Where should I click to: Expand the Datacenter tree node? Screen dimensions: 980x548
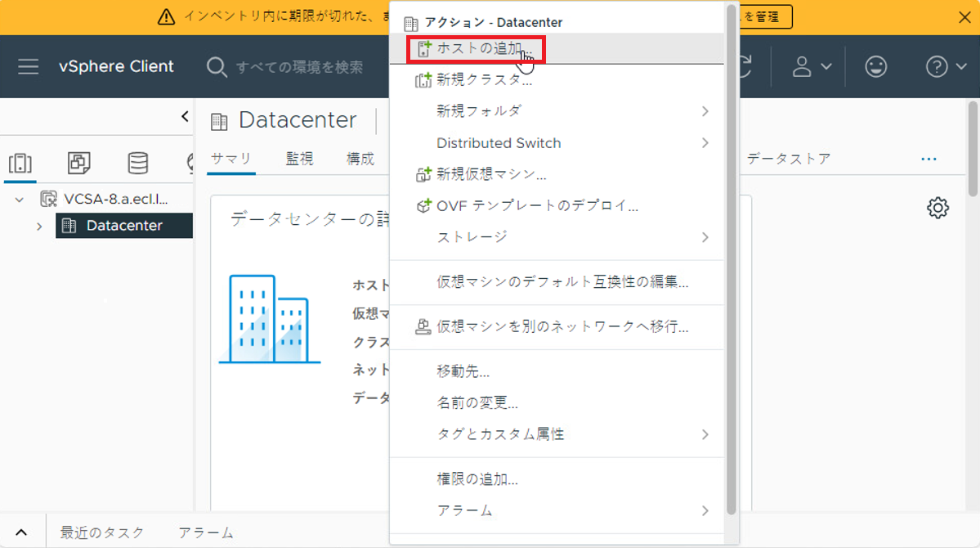pos(39,226)
